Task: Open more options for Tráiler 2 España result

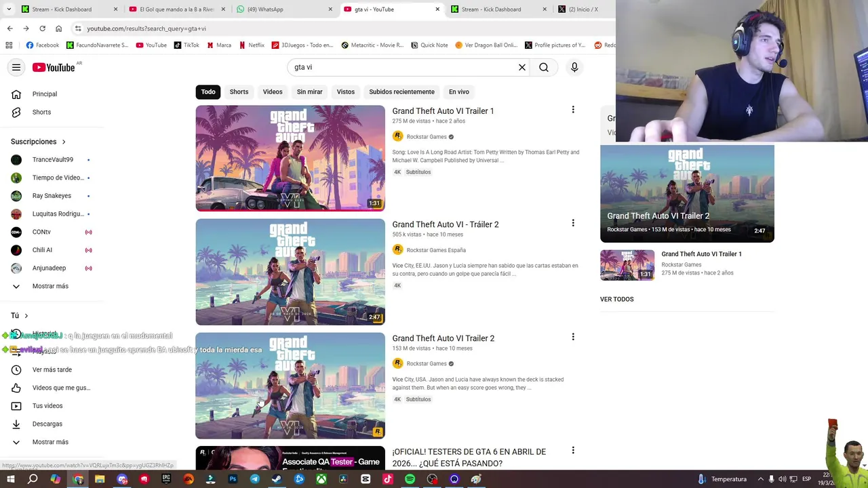Action: pos(573,223)
